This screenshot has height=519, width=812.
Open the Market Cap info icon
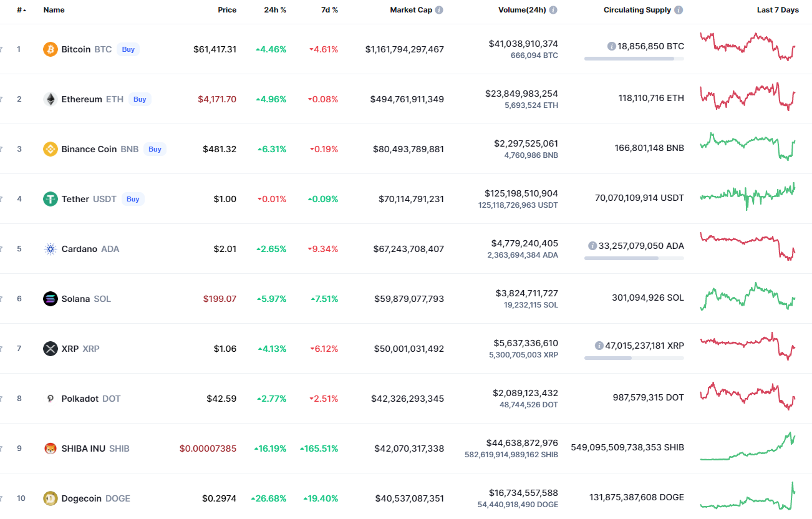coord(439,10)
